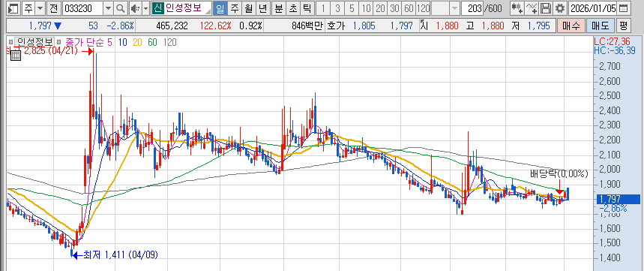Toggle the 전 button next to the market dropdown
644x271 pixels.
pyautogui.click(x=54, y=8)
